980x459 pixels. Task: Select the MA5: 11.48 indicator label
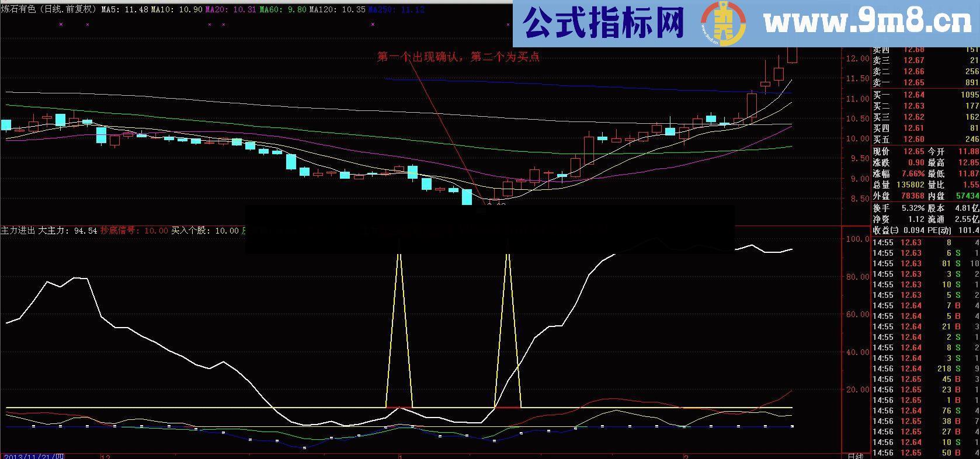click(124, 10)
